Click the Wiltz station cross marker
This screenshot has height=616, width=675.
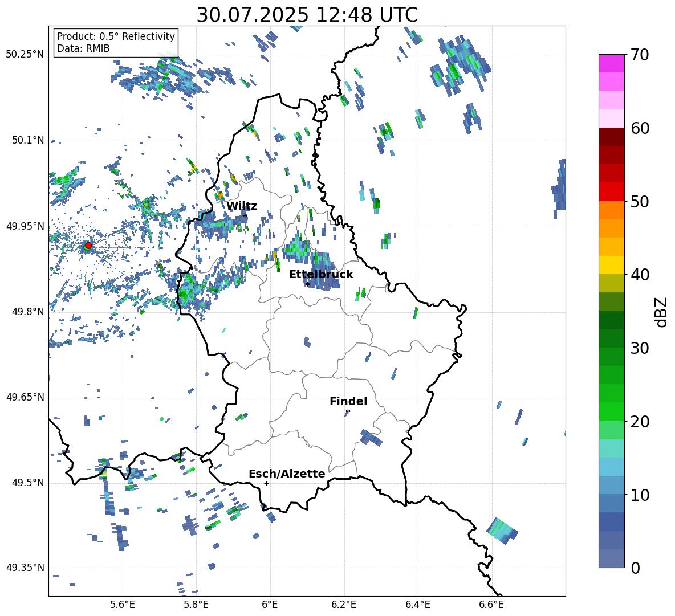pos(245,215)
